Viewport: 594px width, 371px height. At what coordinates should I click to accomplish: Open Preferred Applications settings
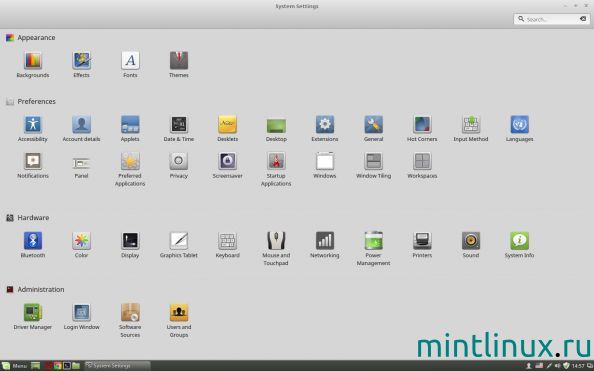(x=130, y=169)
